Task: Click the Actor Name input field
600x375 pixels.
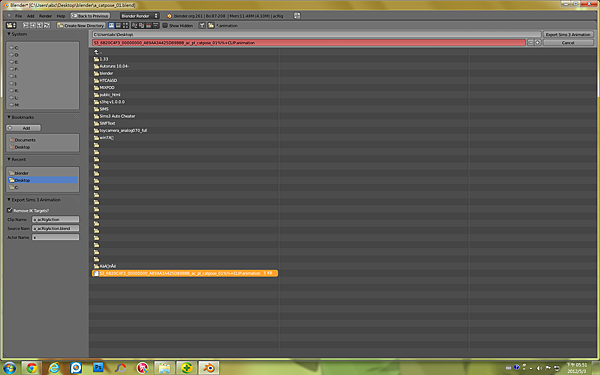Action: 55,237
